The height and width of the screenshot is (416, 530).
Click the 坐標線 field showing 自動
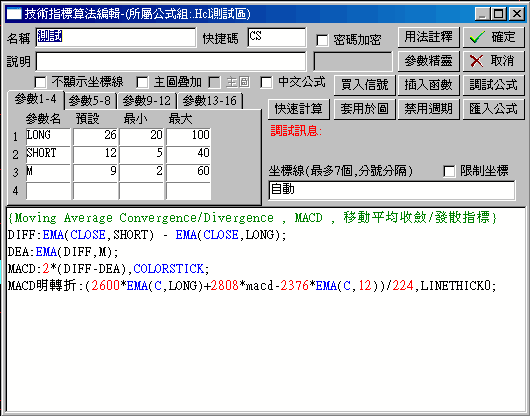click(x=392, y=190)
